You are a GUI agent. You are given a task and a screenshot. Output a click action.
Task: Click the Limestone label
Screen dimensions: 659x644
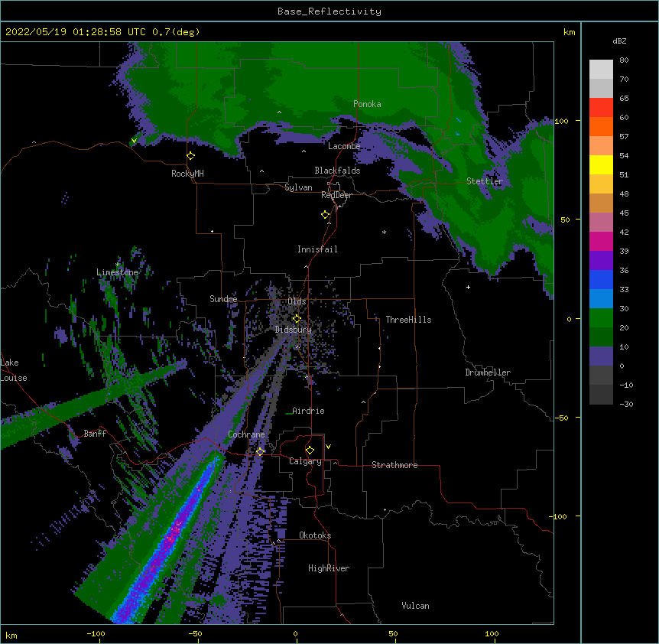pyautogui.click(x=117, y=272)
